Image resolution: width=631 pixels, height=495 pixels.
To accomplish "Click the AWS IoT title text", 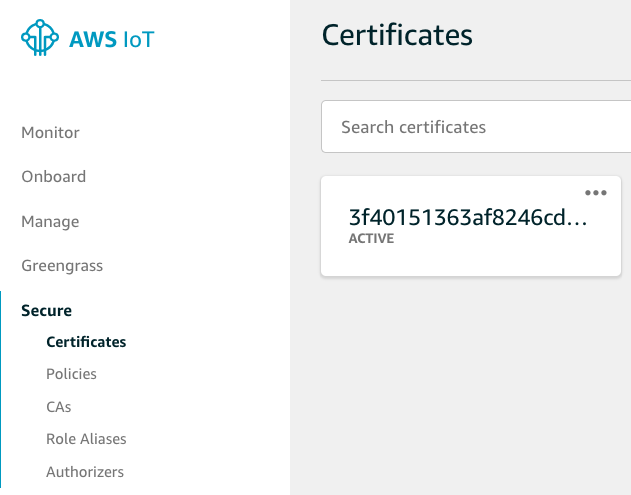I will click(112, 39).
